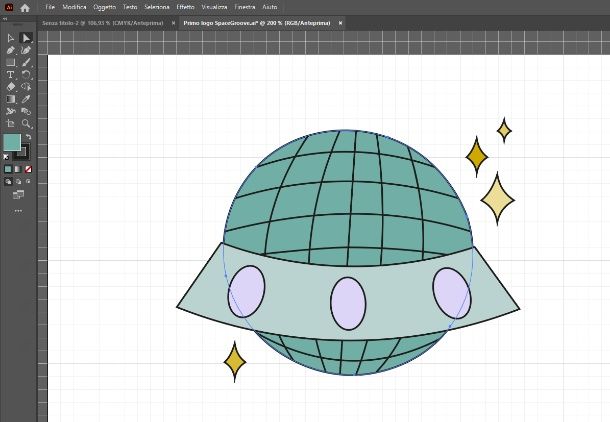The height and width of the screenshot is (422, 610).
Task: Enable Draw Behind mode
Action: coord(18,182)
